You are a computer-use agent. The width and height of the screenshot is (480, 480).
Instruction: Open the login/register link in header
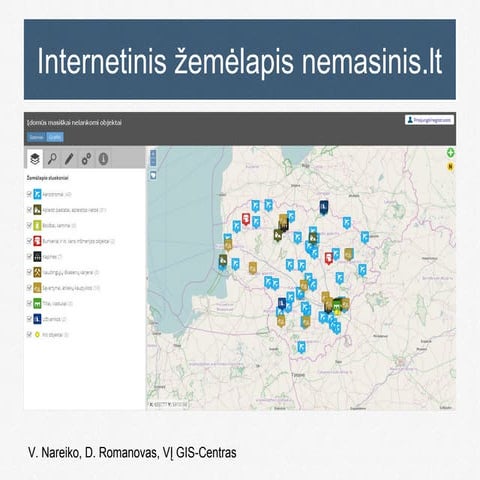[x=429, y=120]
